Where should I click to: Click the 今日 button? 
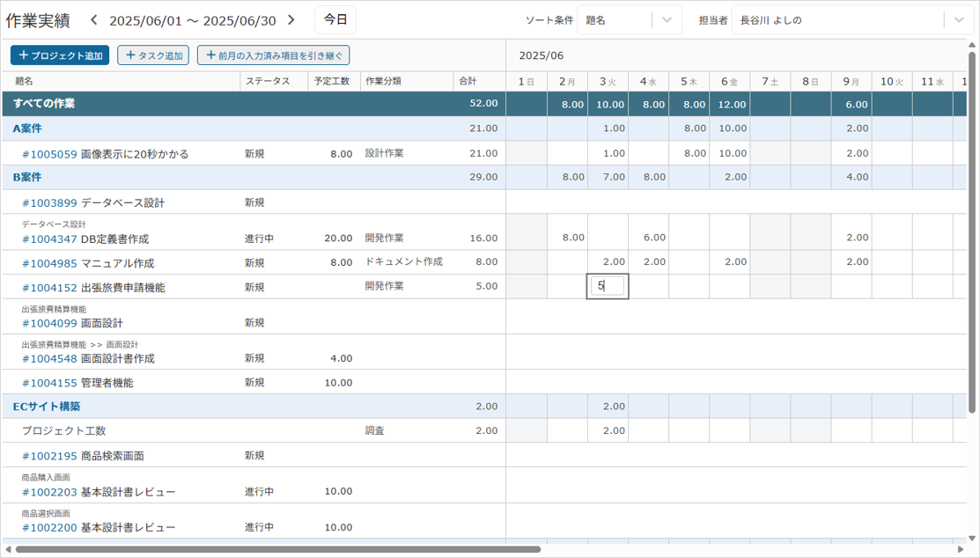(335, 19)
